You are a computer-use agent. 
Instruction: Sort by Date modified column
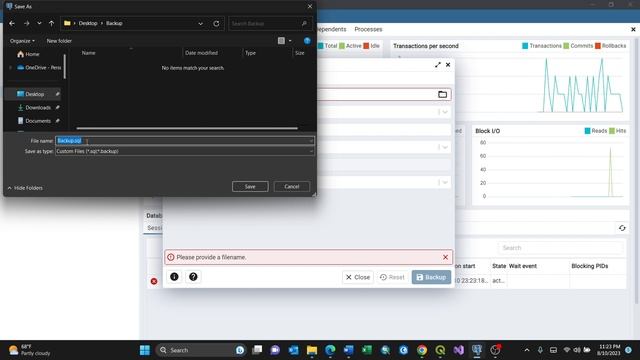(x=201, y=53)
